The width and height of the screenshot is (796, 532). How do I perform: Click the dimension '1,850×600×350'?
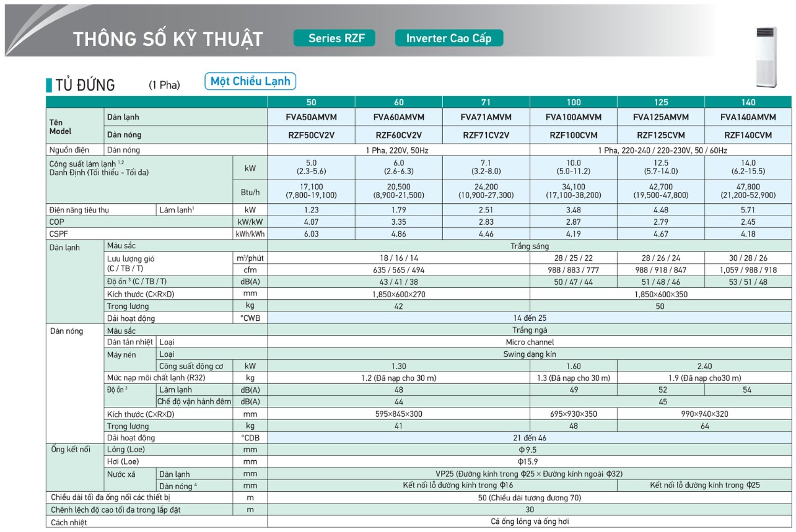(x=660, y=294)
